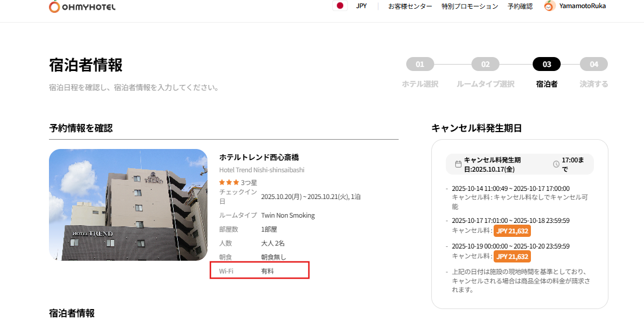Click the user avatar icon
The image size is (644, 323).
click(550, 6)
